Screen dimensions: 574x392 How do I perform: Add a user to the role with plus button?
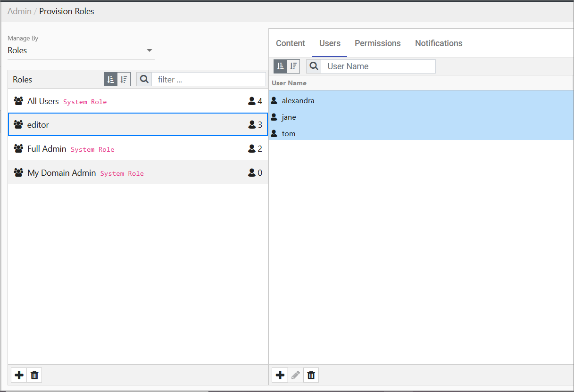pos(280,375)
